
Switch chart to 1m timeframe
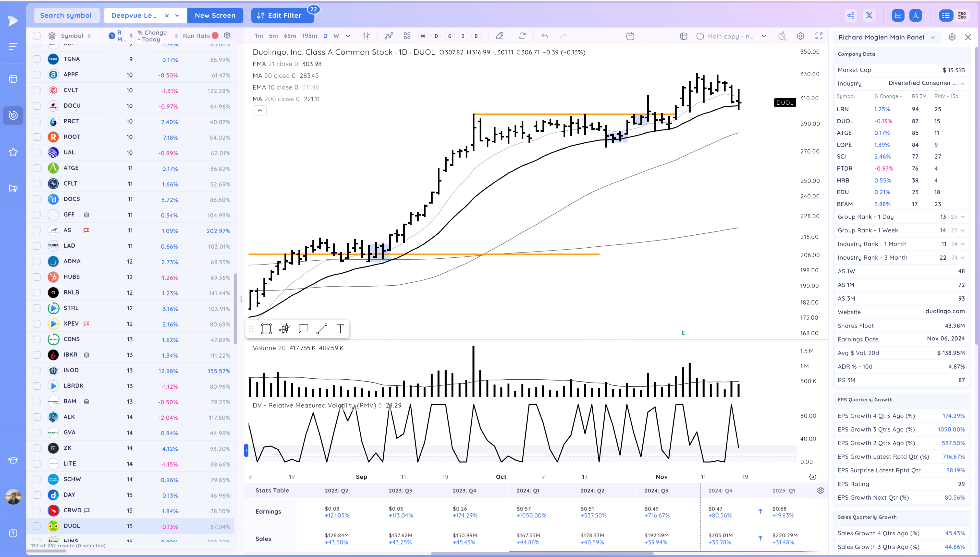tap(259, 36)
